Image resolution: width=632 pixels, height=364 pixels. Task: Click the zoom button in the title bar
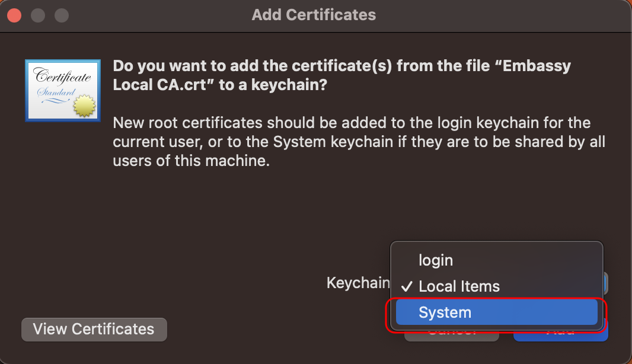62,15
